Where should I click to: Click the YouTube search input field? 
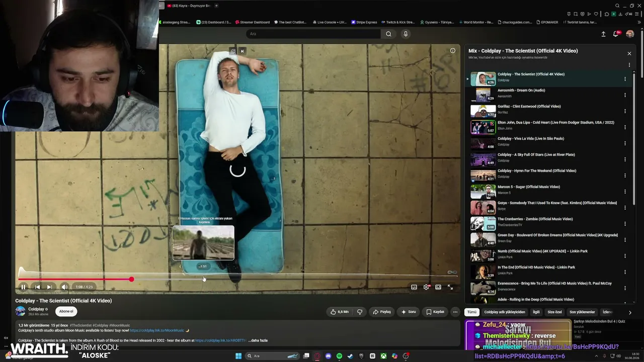313,34
